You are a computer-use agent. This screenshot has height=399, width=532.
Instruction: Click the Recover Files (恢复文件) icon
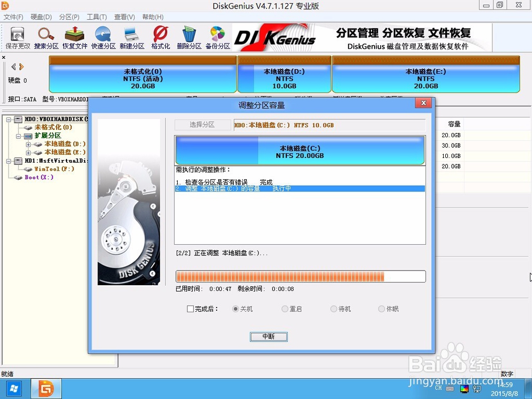tap(74, 38)
